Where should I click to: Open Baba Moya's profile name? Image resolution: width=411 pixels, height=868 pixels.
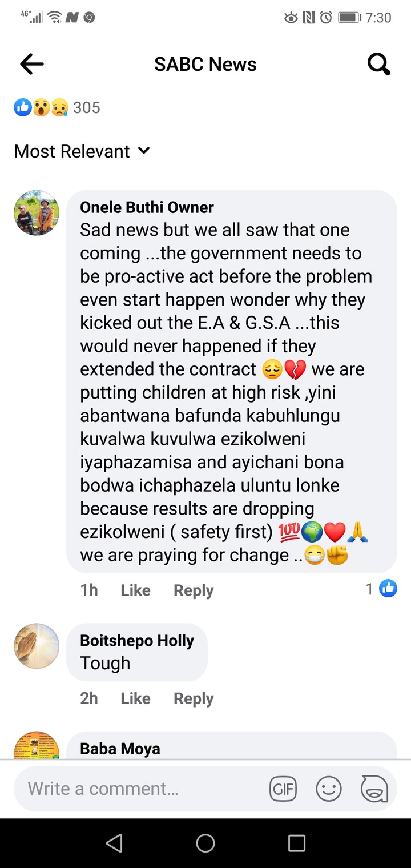[120, 749]
